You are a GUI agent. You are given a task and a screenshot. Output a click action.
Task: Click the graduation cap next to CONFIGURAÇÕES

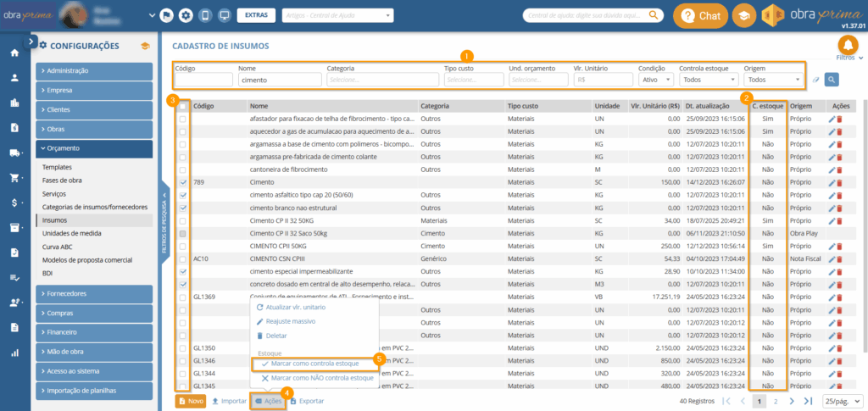(145, 46)
